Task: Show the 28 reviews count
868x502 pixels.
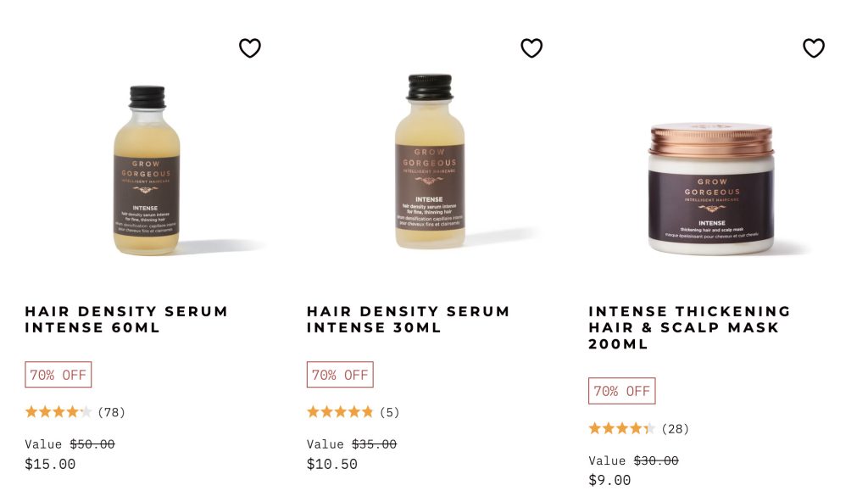Action: point(675,429)
